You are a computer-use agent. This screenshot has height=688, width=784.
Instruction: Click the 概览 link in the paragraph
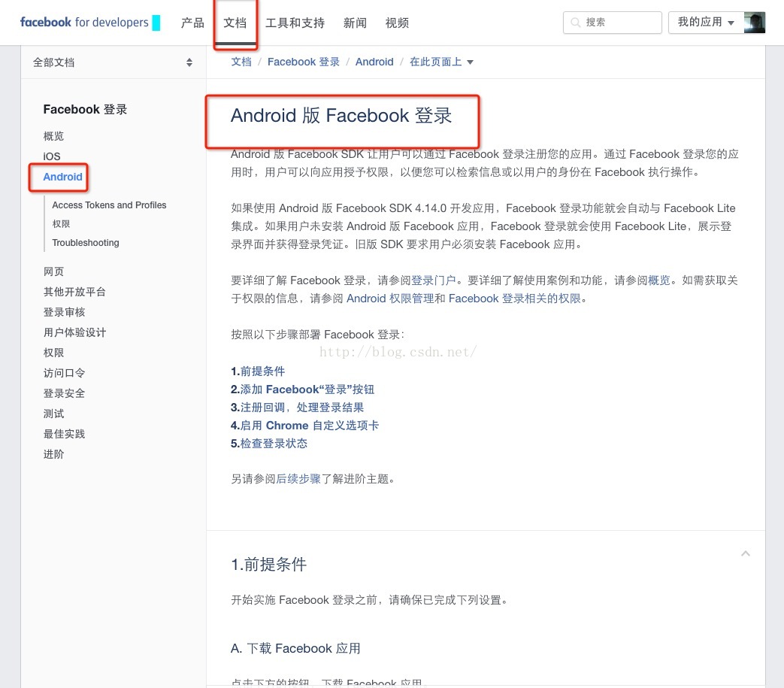[659, 280]
